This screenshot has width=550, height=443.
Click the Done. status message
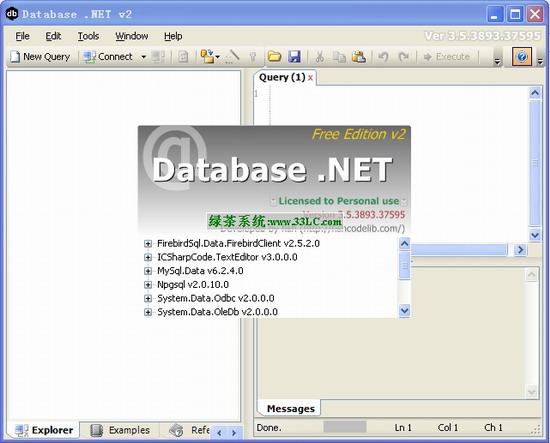[x=269, y=428]
